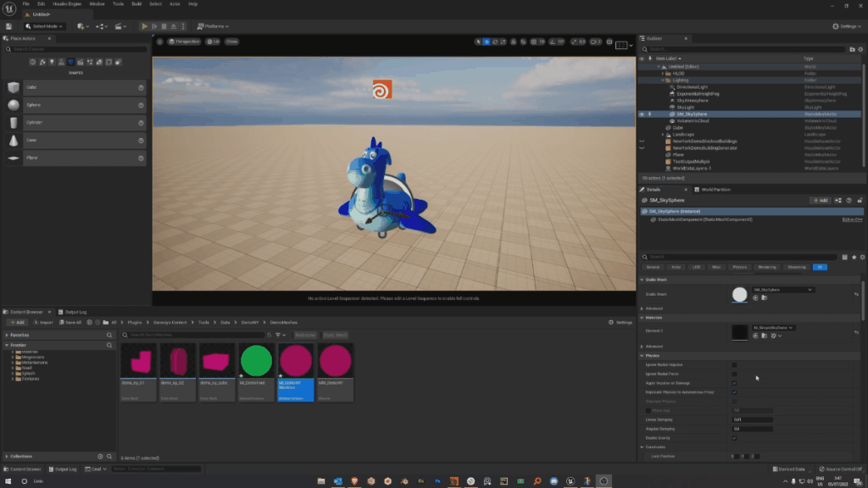868x488 pixels.
Task: Collapse the Lighting folder in the Outliner
Action: [663, 80]
